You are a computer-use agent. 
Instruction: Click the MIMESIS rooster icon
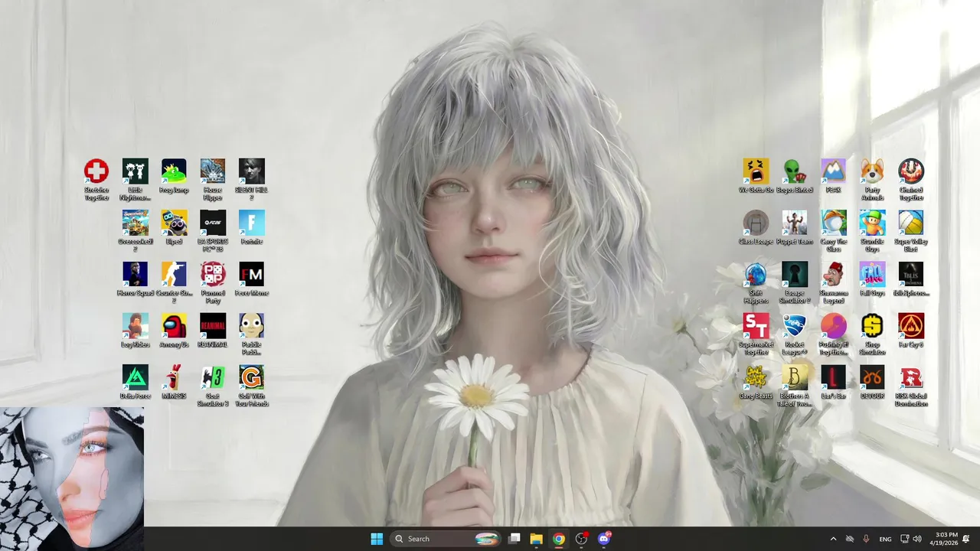point(174,377)
